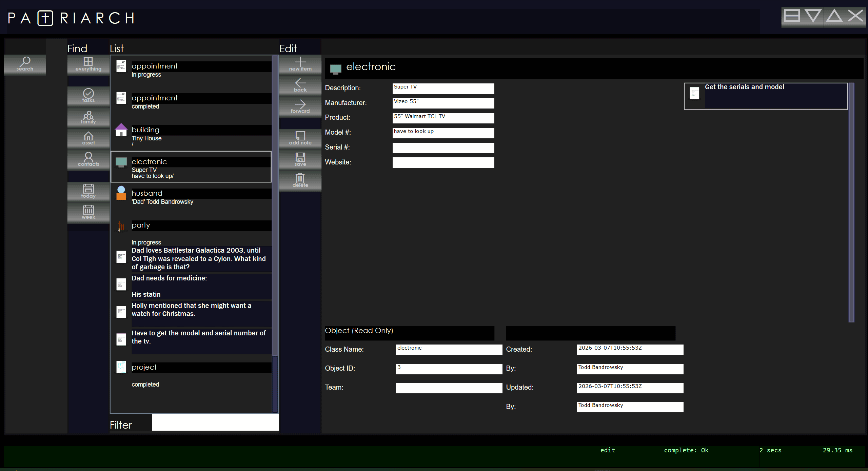This screenshot has width=868, height=471.
Task: Open contacts person icon
Action: click(88, 159)
